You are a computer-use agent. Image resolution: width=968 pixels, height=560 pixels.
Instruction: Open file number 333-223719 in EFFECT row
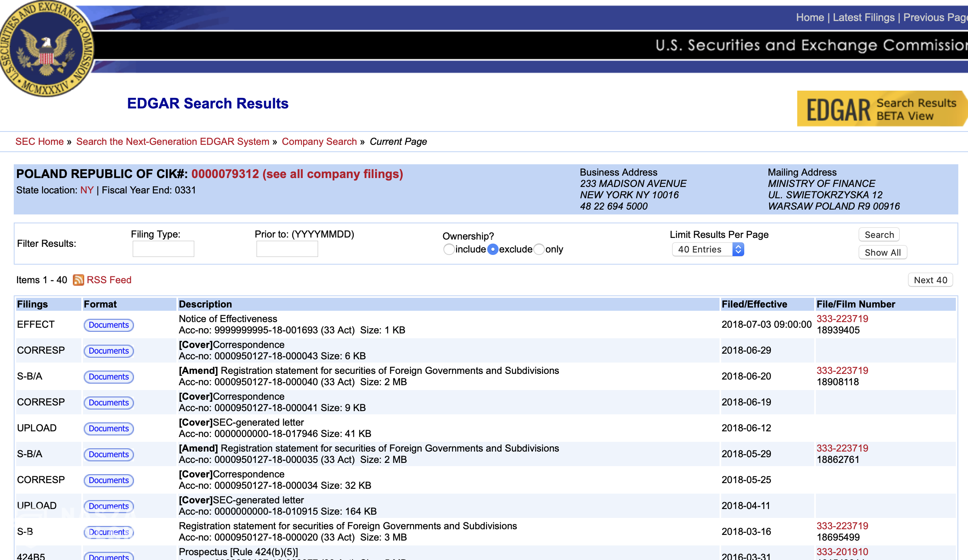coord(842,319)
